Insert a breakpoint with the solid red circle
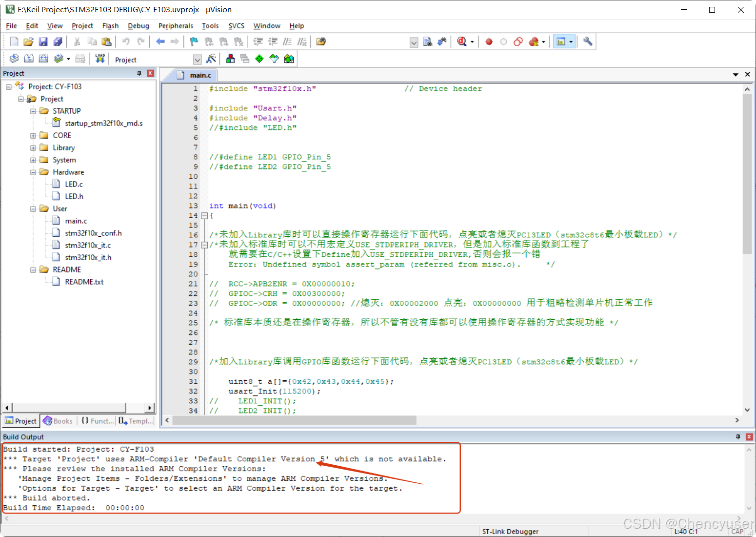 coord(489,42)
